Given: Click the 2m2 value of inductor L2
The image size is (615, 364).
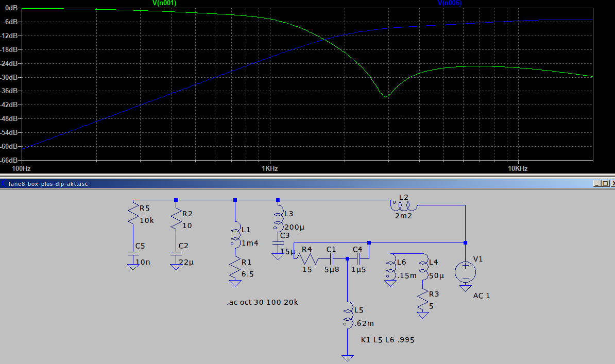Looking at the screenshot, I should [x=403, y=216].
